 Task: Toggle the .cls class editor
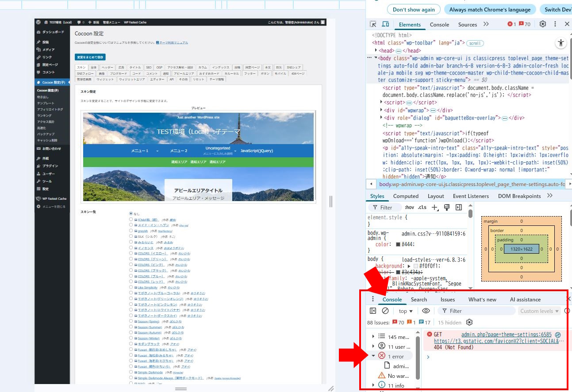(x=422, y=207)
